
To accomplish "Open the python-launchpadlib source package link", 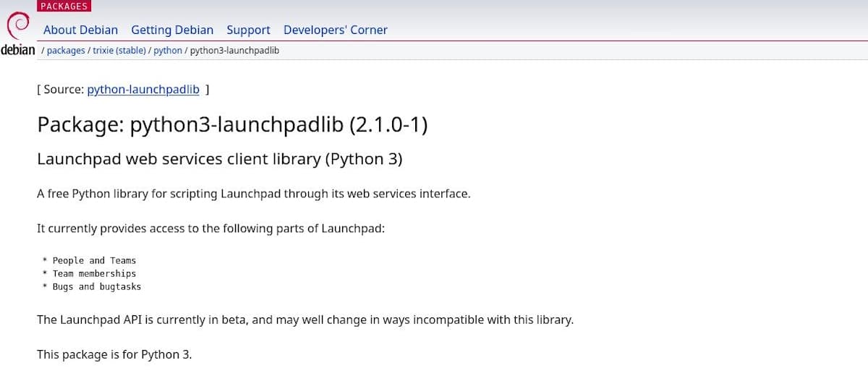I will point(143,90).
